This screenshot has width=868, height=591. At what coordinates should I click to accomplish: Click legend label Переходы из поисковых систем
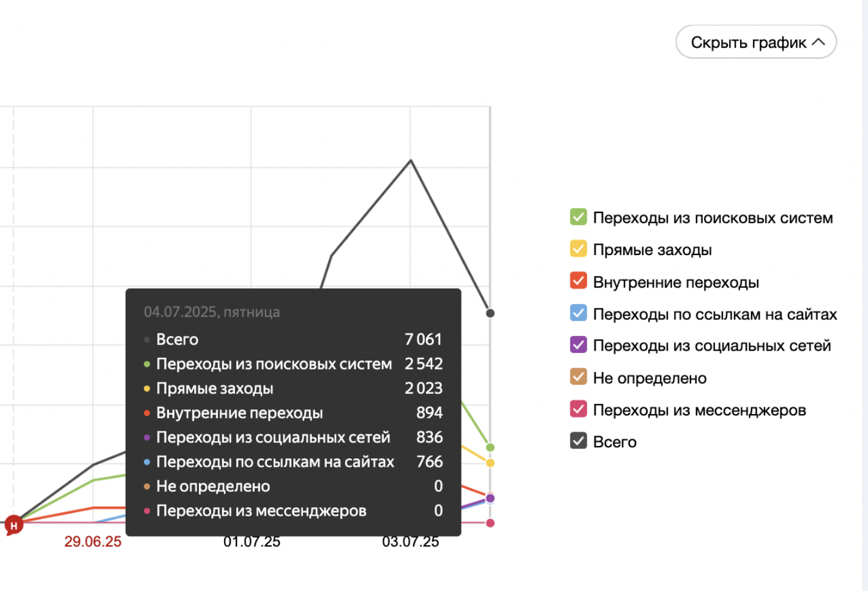tap(713, 218)
